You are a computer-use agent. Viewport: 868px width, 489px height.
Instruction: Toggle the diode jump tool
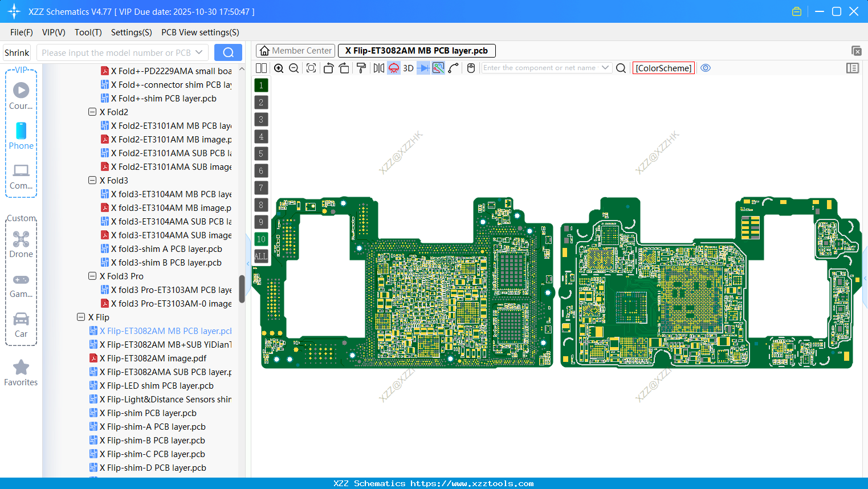(x=422, y=68)
